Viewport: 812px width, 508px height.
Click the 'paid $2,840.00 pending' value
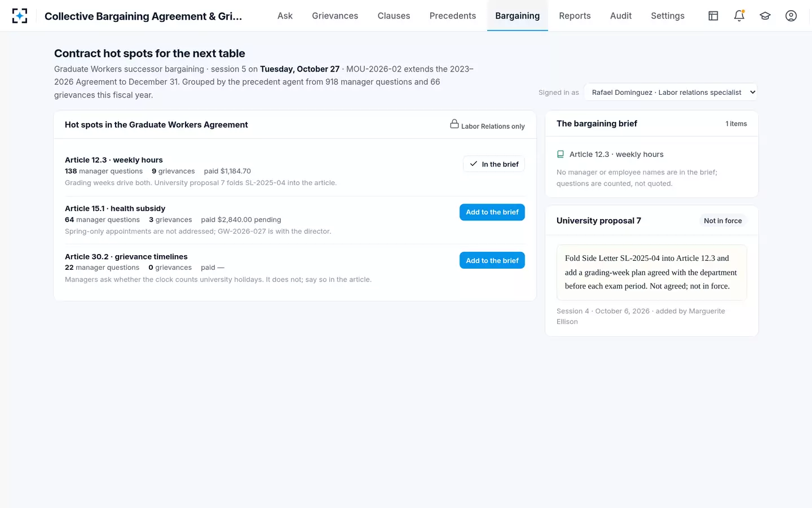(241, 220)
